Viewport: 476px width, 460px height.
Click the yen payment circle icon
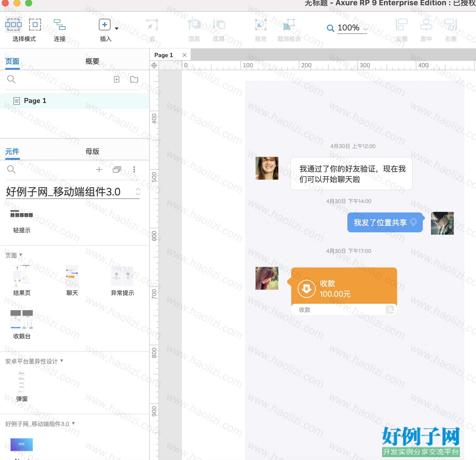point(306,289)
